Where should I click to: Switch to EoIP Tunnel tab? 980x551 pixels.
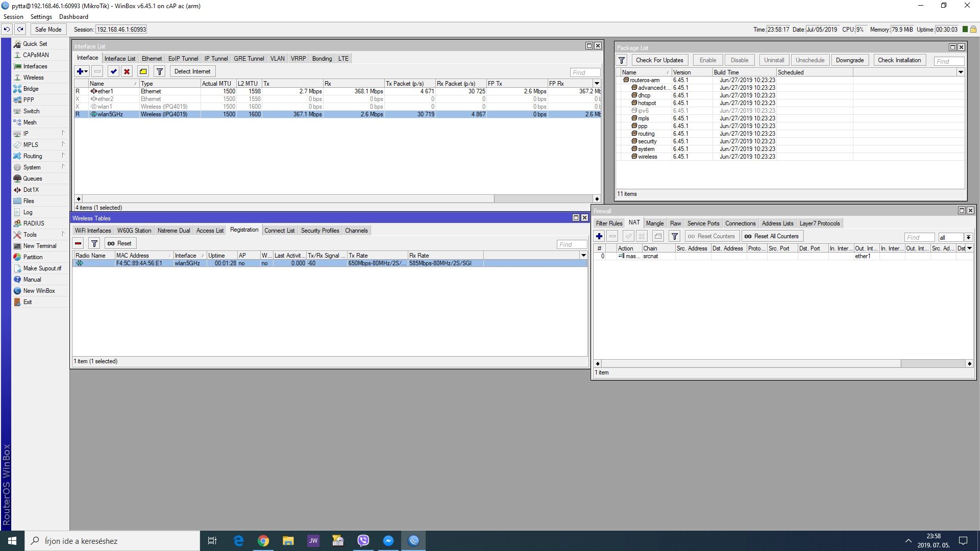(183, 59)
